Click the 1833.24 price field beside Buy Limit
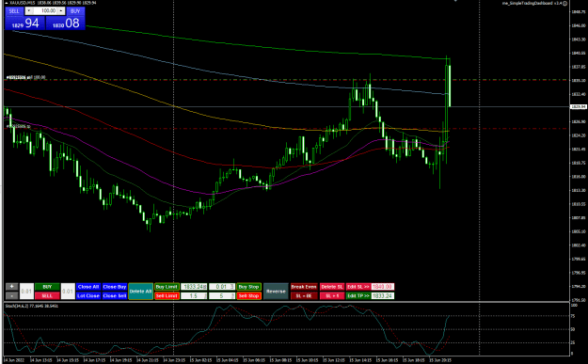The width and height of the screenshot is (588, 364). pyautogui.click(x=194, y=287)
